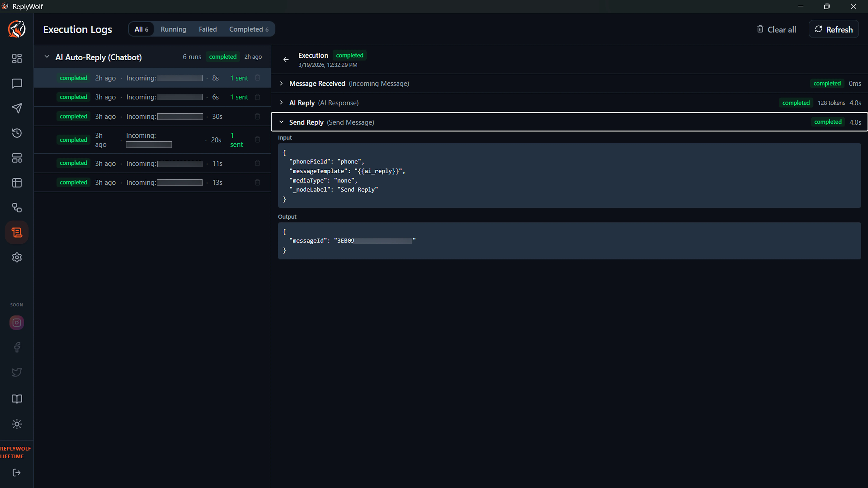The image size is (868, 488).
Task: Click the Facebook icon in sidebar
Action: (17, 347)
